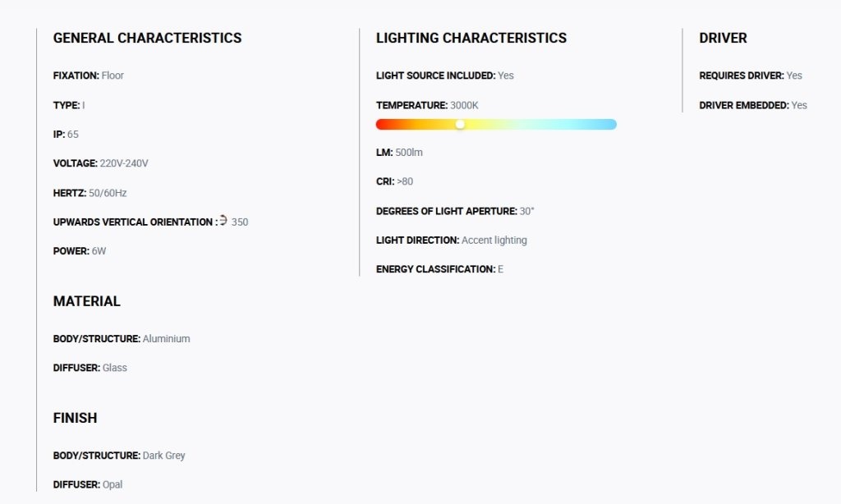Click the Hertz 50/60Hz entry
841x504 pixels.
[x=90, y=193]
